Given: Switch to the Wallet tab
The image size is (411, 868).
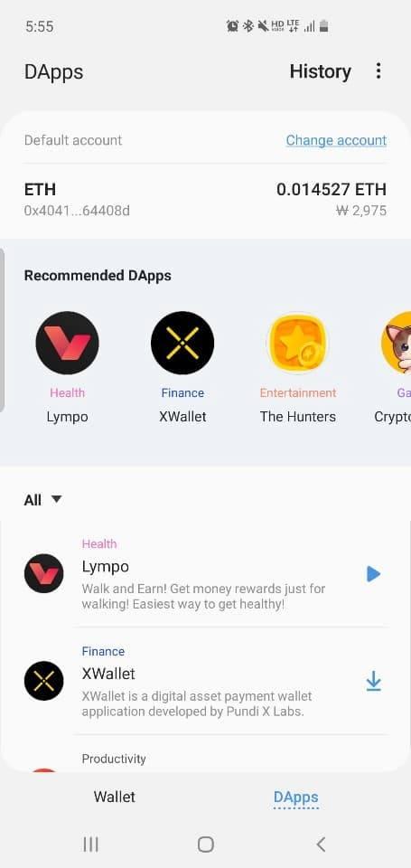Looking at the screenshot, I should pos(115,797).
